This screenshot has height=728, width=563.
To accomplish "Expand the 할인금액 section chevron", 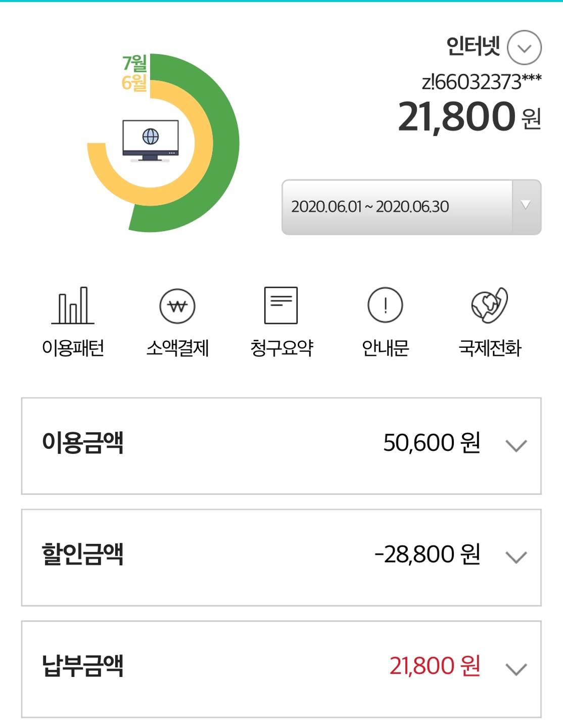I will click(x=516, y=557).
